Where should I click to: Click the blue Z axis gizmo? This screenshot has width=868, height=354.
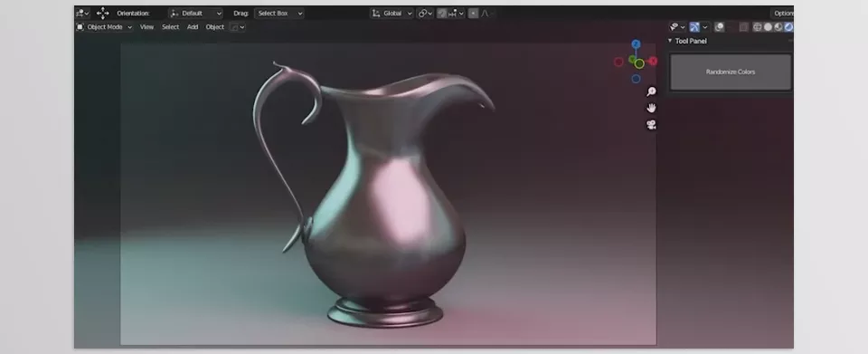pos(636,44)
